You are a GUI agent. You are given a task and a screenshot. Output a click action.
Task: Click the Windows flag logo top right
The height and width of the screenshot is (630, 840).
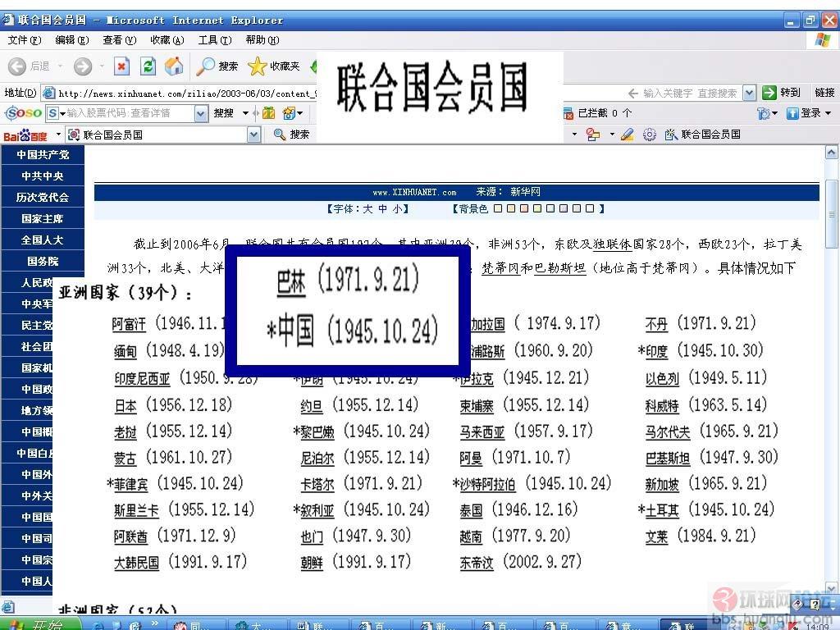point(822,40)
